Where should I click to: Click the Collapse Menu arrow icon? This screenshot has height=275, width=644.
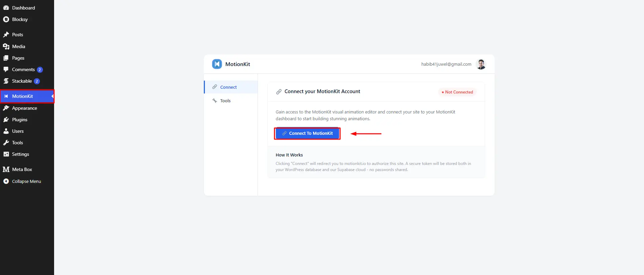click(x=6, y=181)
